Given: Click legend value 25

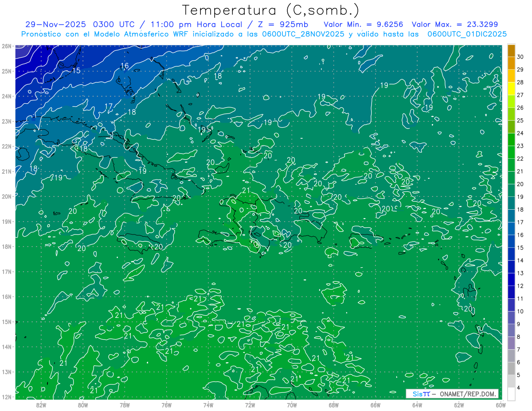Looking at the screenshot, I should click(520, 120).
